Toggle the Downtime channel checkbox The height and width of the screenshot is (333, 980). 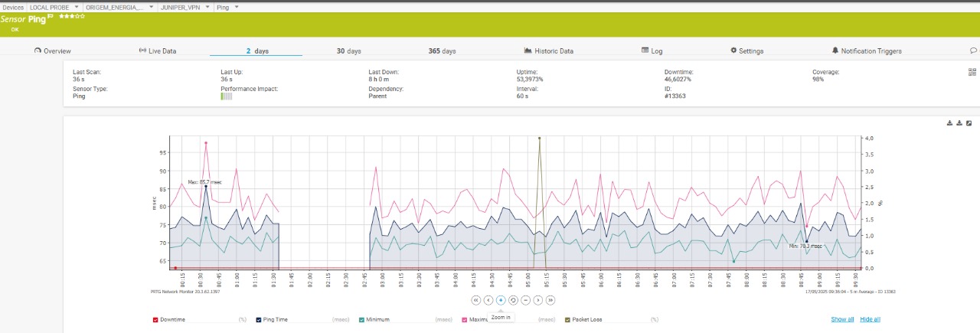pyautogui.click(x=156, y=319)
